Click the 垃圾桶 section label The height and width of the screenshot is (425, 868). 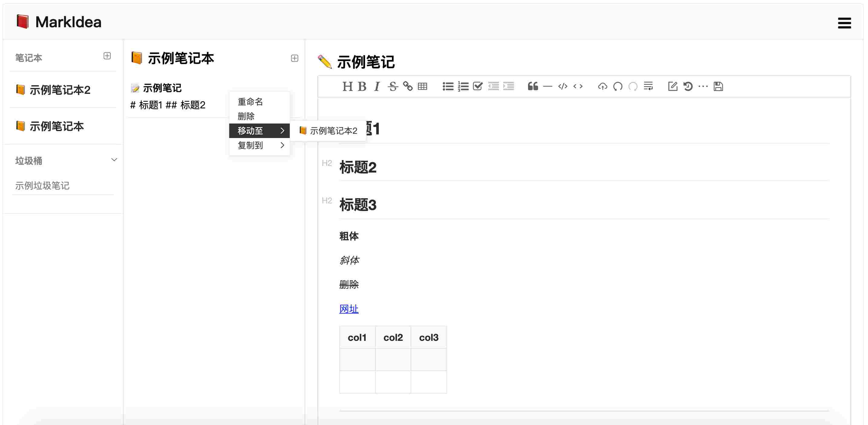tap(29, 161)
